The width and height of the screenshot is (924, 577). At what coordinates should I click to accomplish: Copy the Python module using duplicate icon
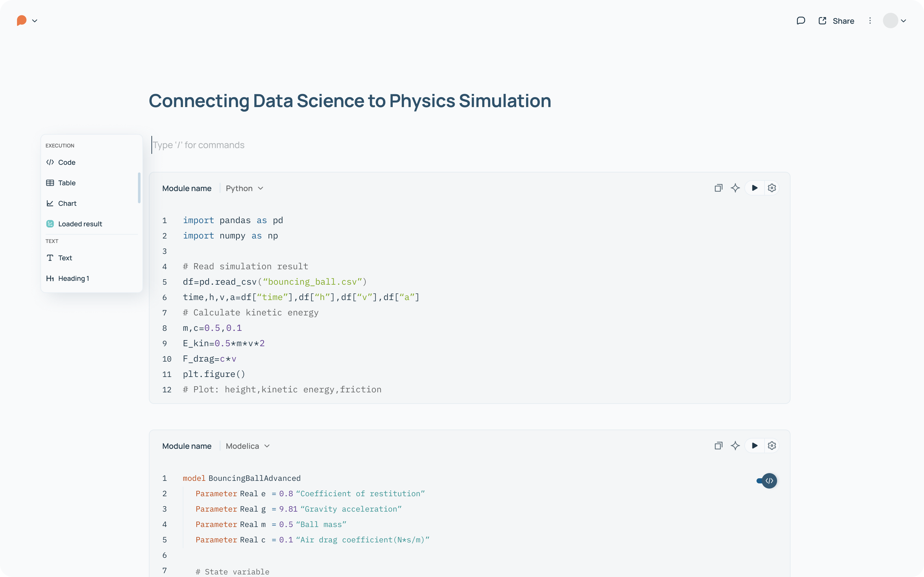point(718,188)
